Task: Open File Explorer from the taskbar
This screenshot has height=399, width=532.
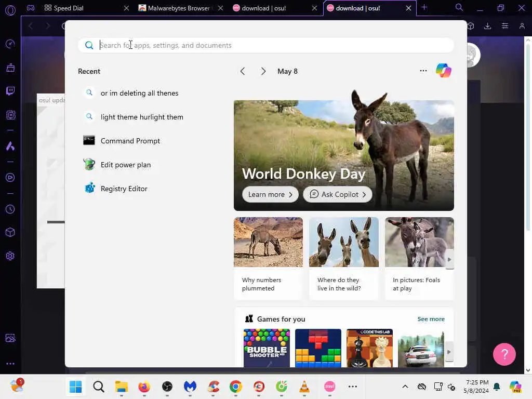Action: click(x=122, y=387)
